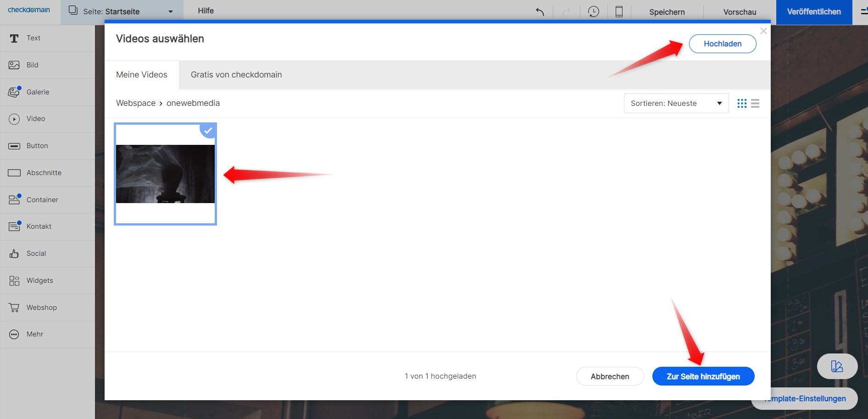
Task: Open the Webshop cart icon
Action: 14,308
